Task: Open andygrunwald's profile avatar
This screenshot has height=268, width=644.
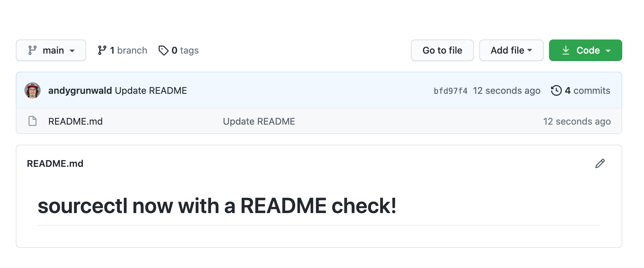Action: pos(32,90)
